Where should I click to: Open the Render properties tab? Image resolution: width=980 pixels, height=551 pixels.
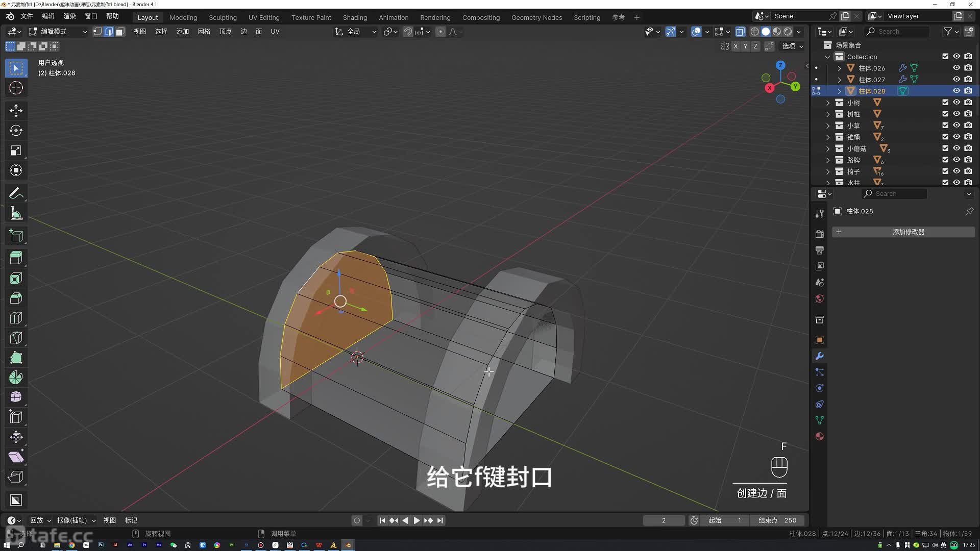pos(819,234)
